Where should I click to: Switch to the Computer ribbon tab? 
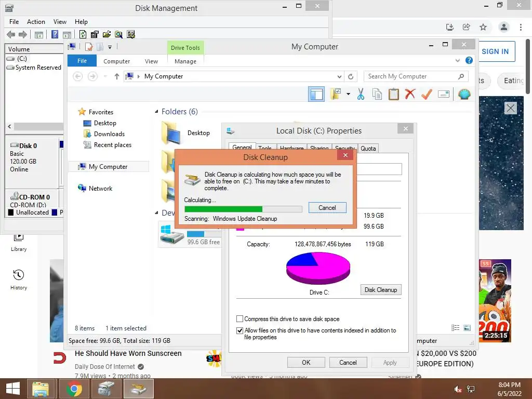coord(117,61)
